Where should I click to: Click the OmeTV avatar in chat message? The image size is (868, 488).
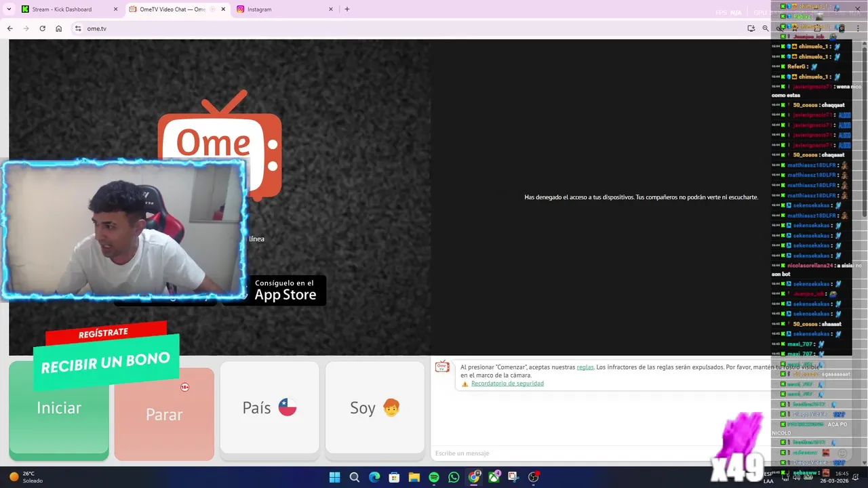point(442,367)
